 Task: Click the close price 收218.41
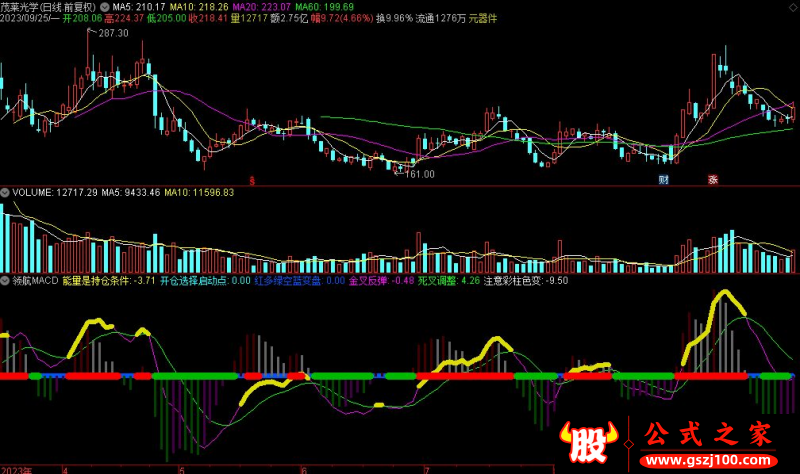(208, 19)
